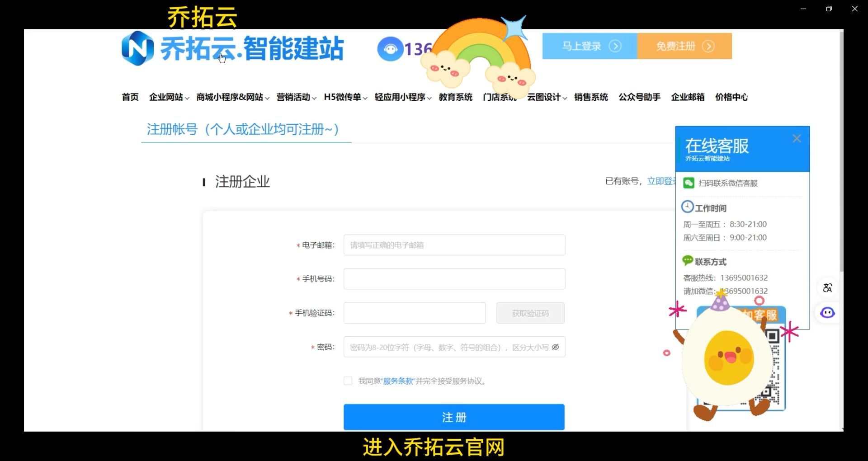Click the 电子邮箱 input field
The image size is (868, 461).
pyautogui.click(x=454, y=245)
